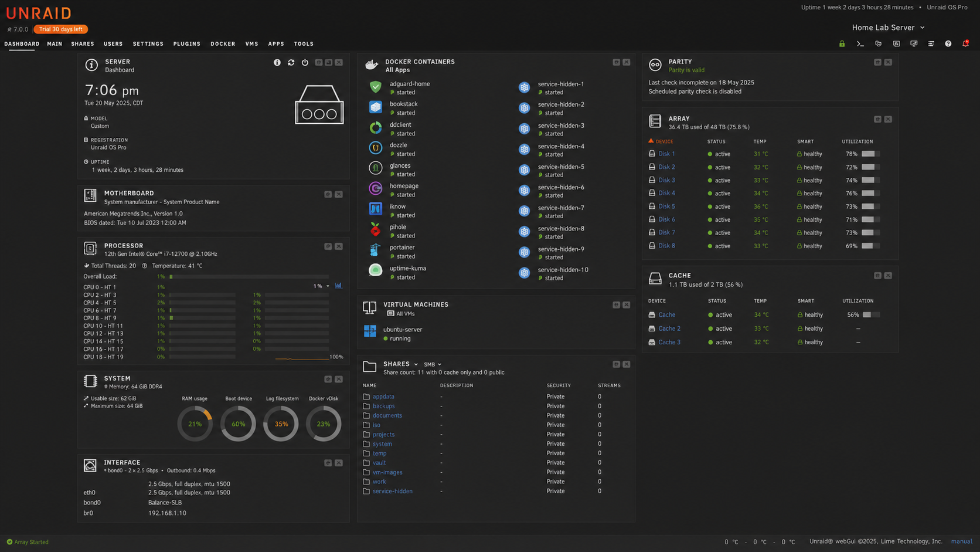
Task: Open the help question-mark icon
Action: click(948, 44)
